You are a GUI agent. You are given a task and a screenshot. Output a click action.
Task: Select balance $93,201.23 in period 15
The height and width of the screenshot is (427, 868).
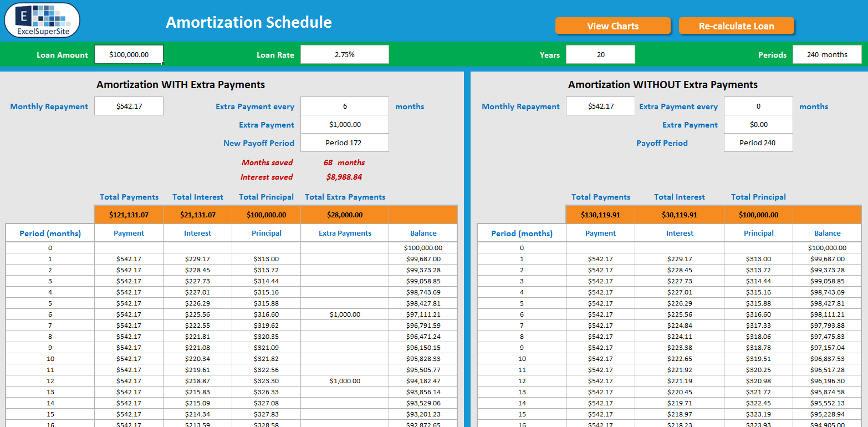click(x=423, y=414)
